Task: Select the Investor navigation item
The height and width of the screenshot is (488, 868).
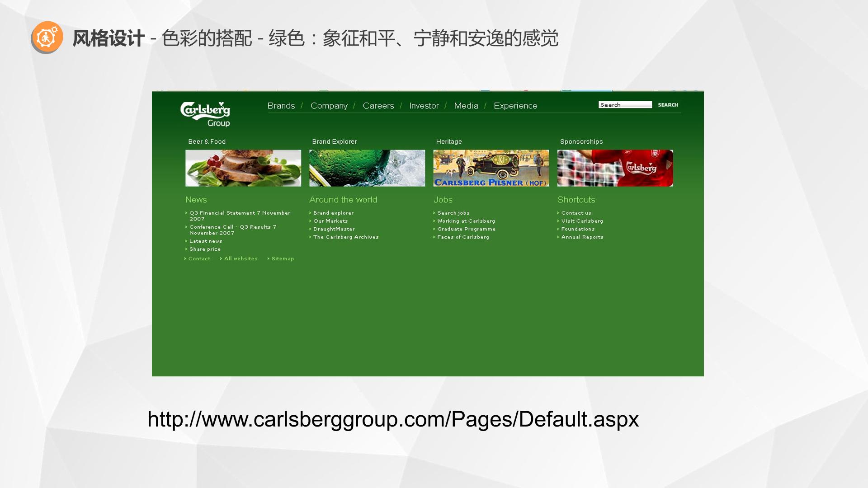Action: [424, 106]
